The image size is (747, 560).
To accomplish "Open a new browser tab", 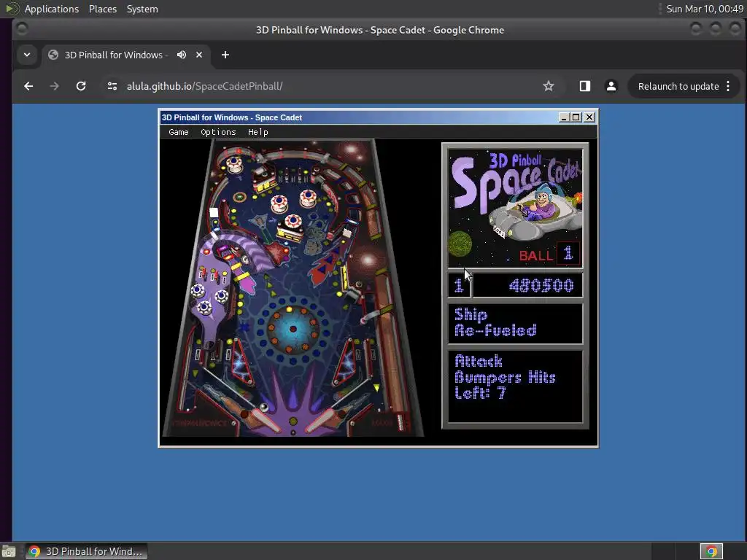I will [225, 55].
